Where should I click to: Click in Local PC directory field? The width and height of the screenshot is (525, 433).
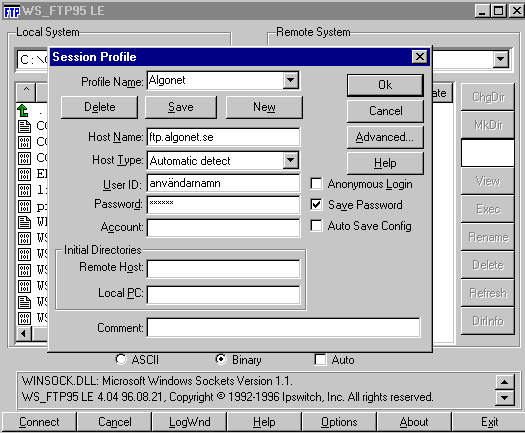223,295
